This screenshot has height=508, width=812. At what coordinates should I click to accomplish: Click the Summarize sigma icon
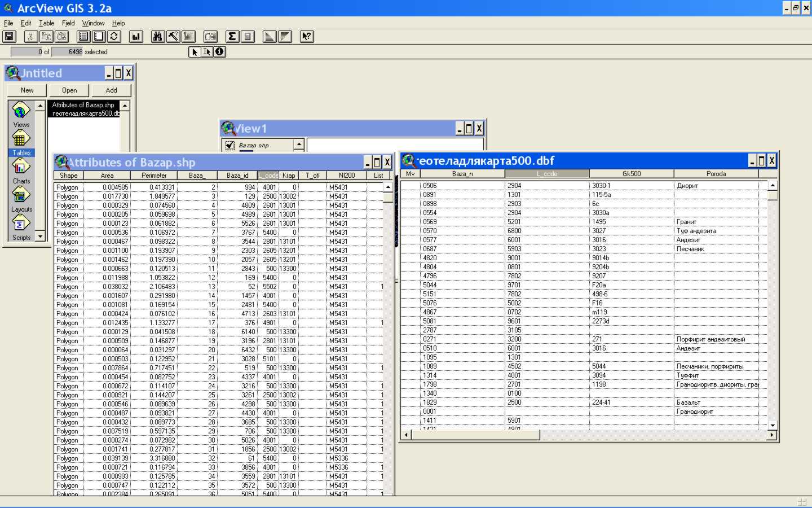pyautogui.click(x=232, y=37)
